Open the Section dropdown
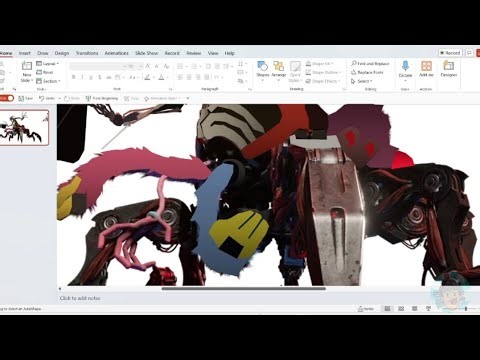This screenshot has height=360, width=480. (48, 81)
